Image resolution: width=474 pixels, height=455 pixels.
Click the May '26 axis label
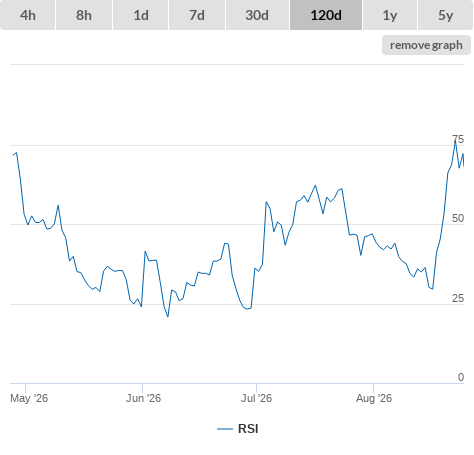click(x=29, y=398)
